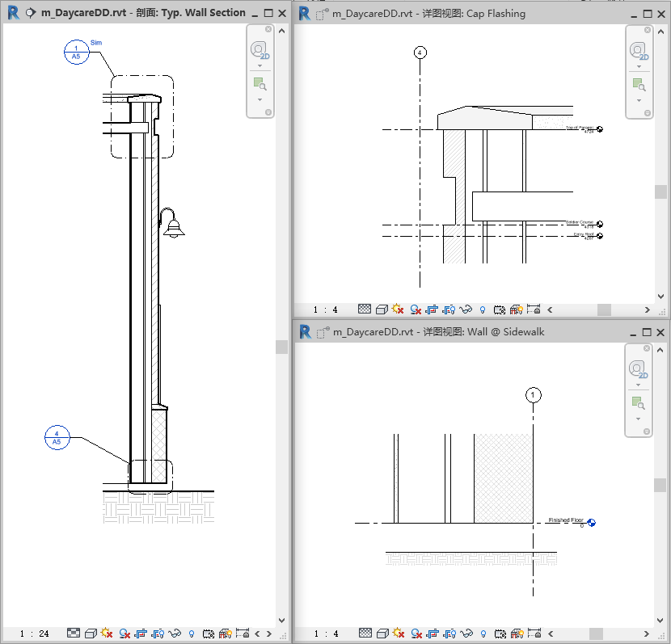Screen dimensions: 671x644
Task: Toggle Crop View in Typ. Wall Section view
Action: pos(141,633)
